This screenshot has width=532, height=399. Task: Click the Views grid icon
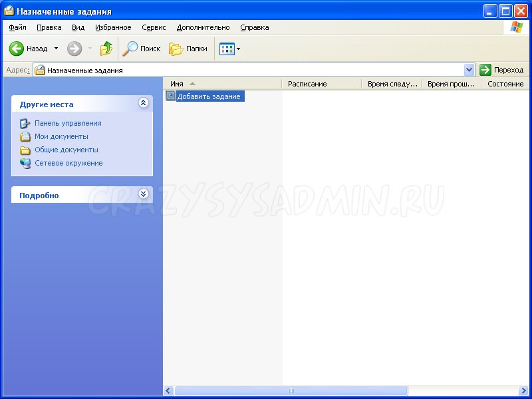[x=227, y=49]
